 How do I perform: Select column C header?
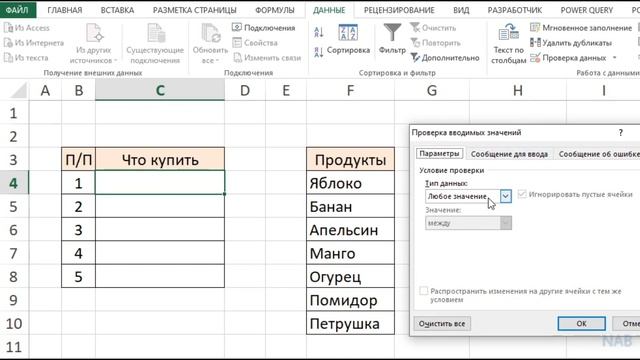(160, 90)
